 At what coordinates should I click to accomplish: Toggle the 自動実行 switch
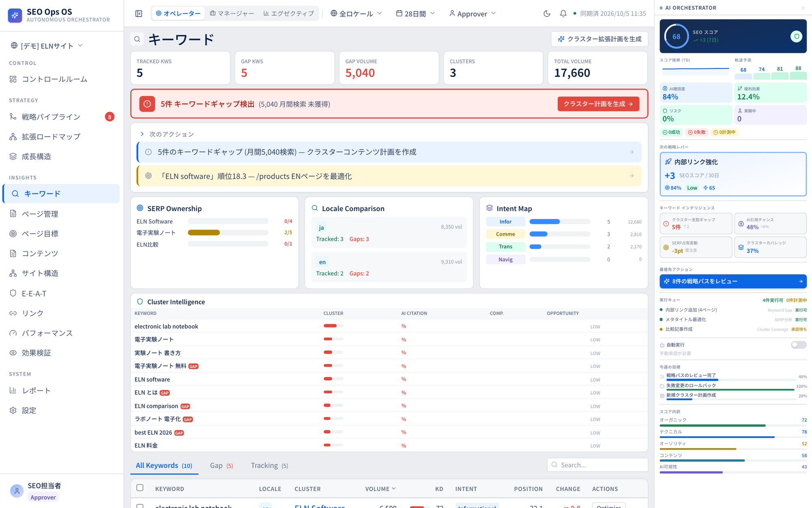pos(798,345)
